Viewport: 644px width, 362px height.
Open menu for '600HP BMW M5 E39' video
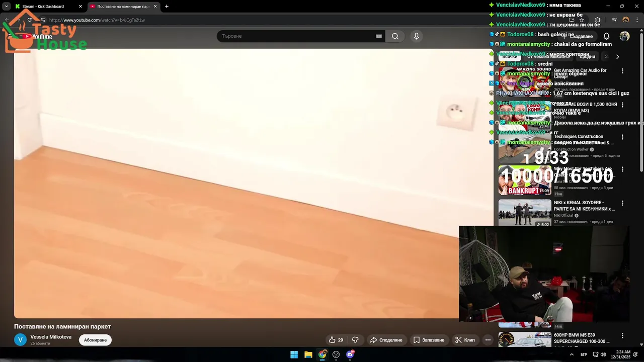(622, 335)
